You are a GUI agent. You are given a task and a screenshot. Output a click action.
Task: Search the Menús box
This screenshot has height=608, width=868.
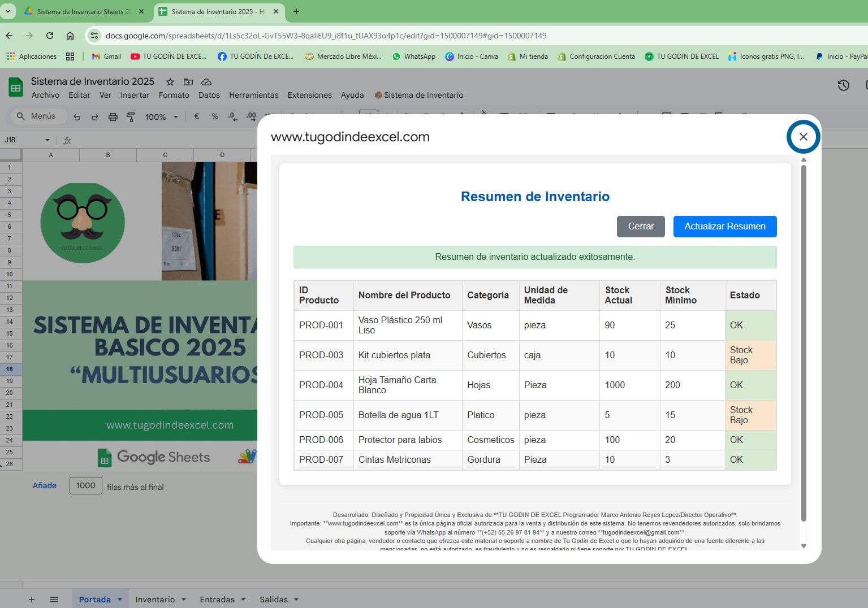[38, 116]
